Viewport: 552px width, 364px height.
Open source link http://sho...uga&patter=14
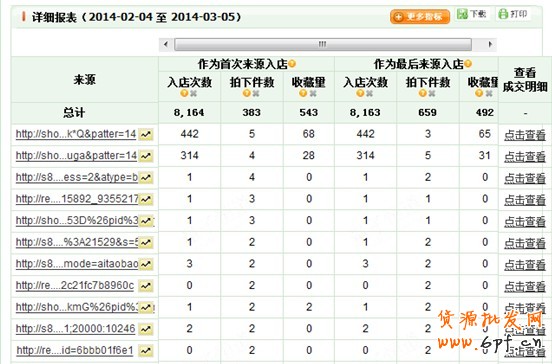click(76, 156)
